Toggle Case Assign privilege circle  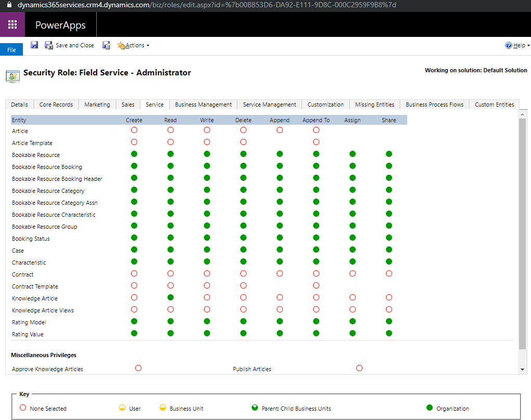tap(353, 250)
